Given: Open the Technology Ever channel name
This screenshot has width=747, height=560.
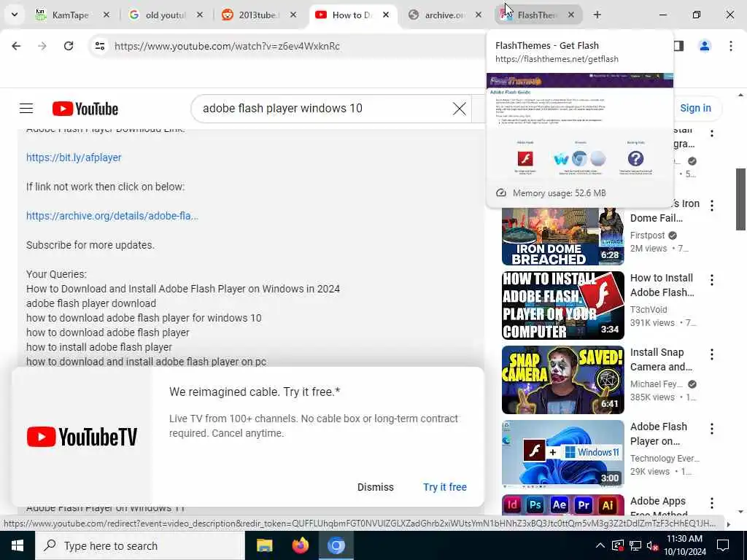Looking at the screenshot, I should 665,458.
